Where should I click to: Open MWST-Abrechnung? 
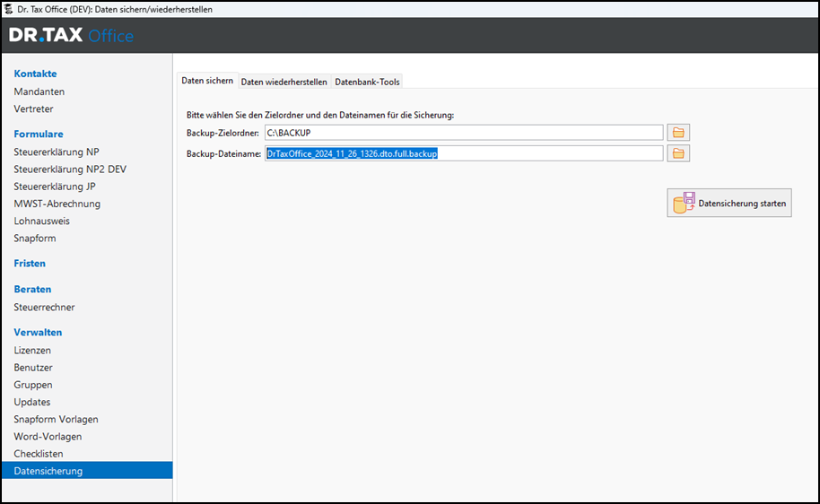point(57,204)
